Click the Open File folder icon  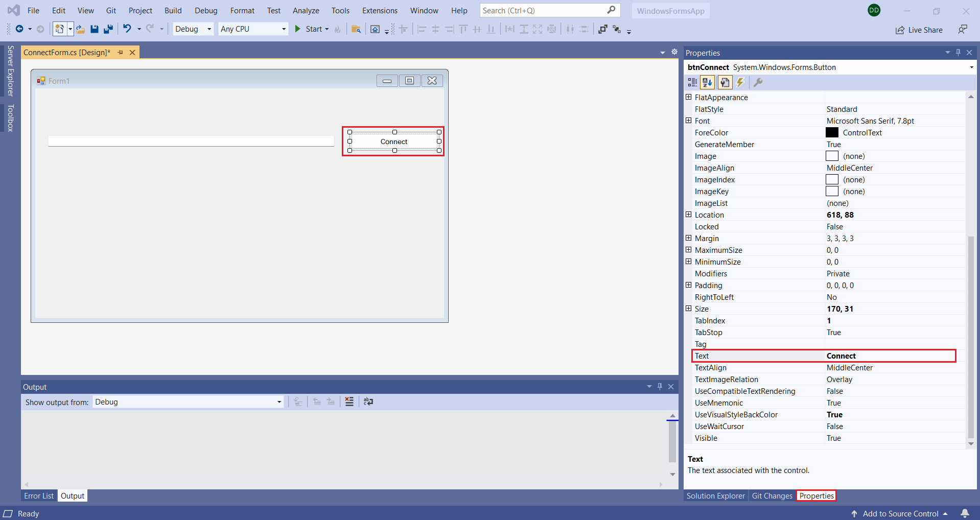(81, 29)
